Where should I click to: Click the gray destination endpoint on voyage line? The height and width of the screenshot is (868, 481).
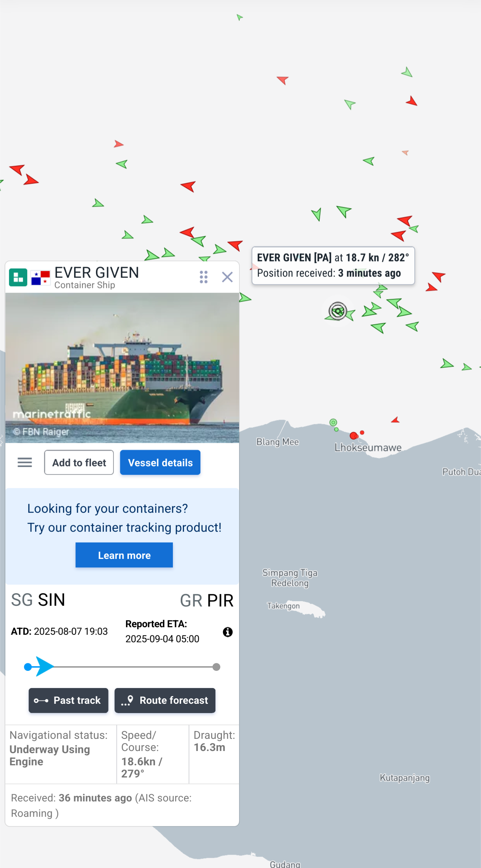216,667
